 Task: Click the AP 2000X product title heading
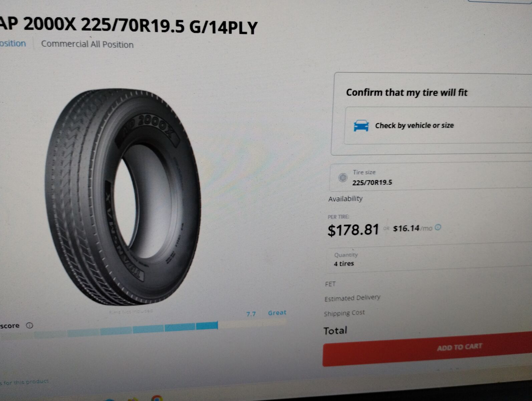coord(129,25)
